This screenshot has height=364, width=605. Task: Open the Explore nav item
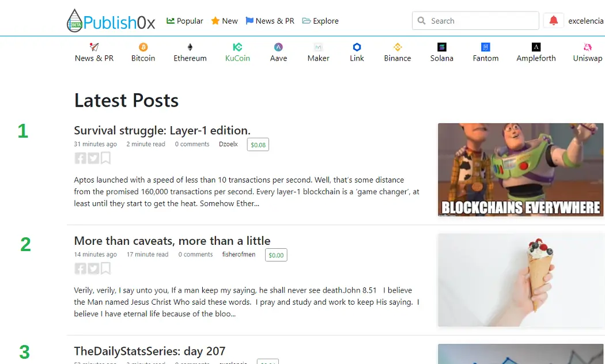[320, 21]
